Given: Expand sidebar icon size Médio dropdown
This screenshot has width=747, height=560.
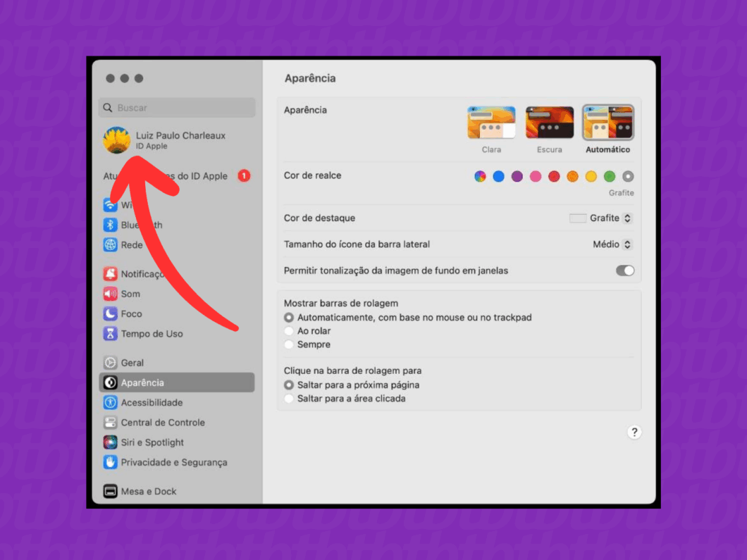Looking at the screenshot, I should click(x=612, y=244).
